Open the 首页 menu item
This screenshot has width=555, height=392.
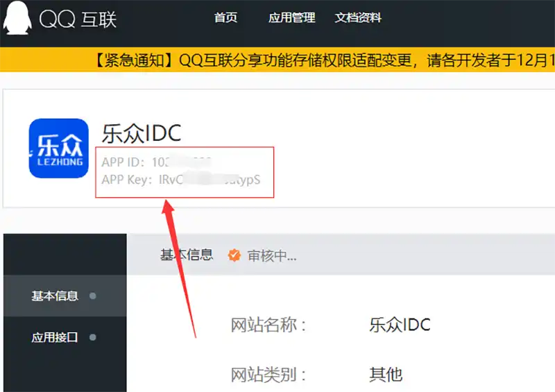click(x=225, y=18)
